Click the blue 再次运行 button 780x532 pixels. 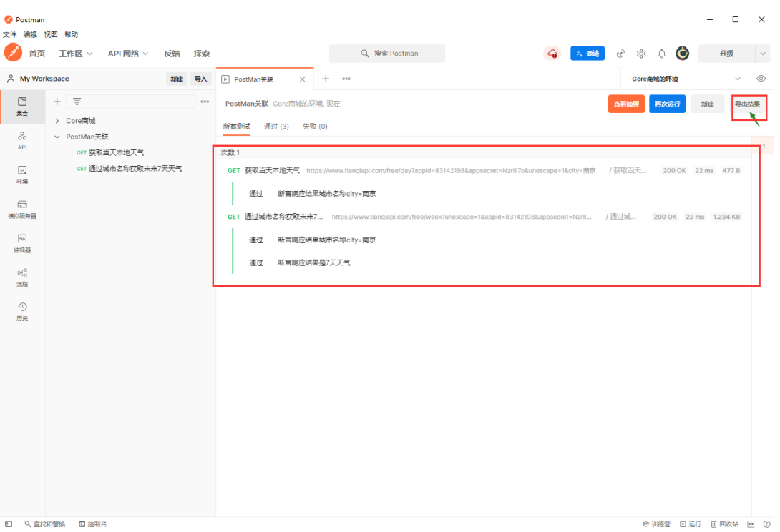click(667, 104)
